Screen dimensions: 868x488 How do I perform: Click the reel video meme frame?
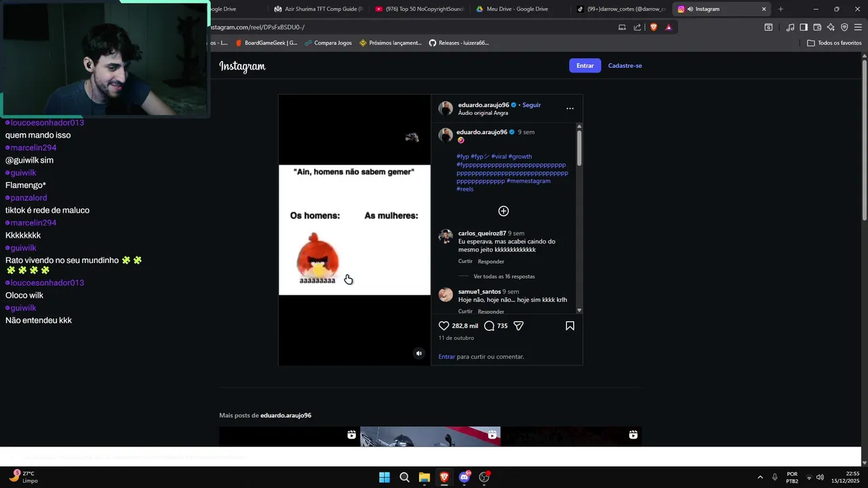tap(355, 230)
